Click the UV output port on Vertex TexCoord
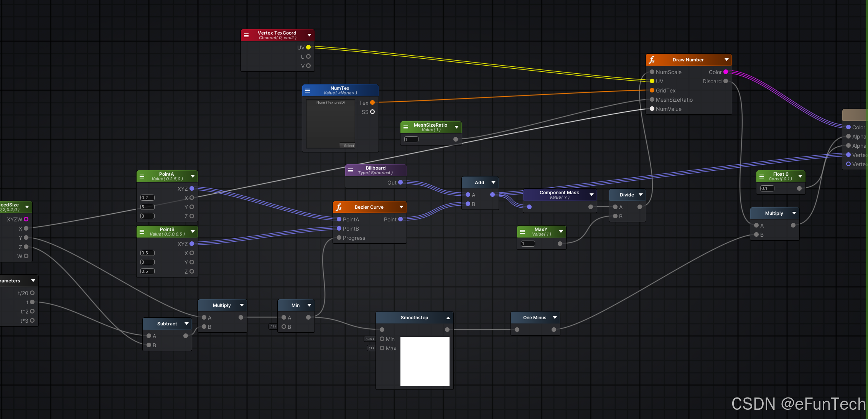Image resolution: width=868 pixels, height=419 pixels. pos(308,47)
